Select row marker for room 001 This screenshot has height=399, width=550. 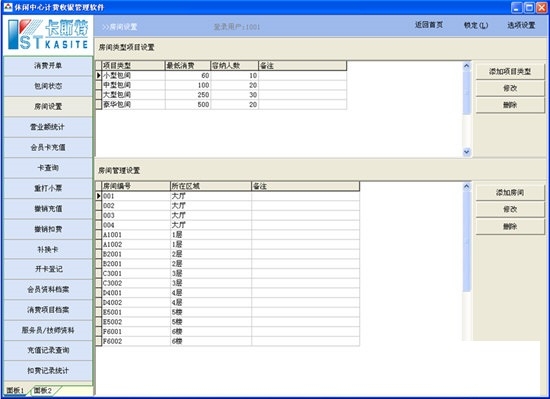(x=99, y=196)
